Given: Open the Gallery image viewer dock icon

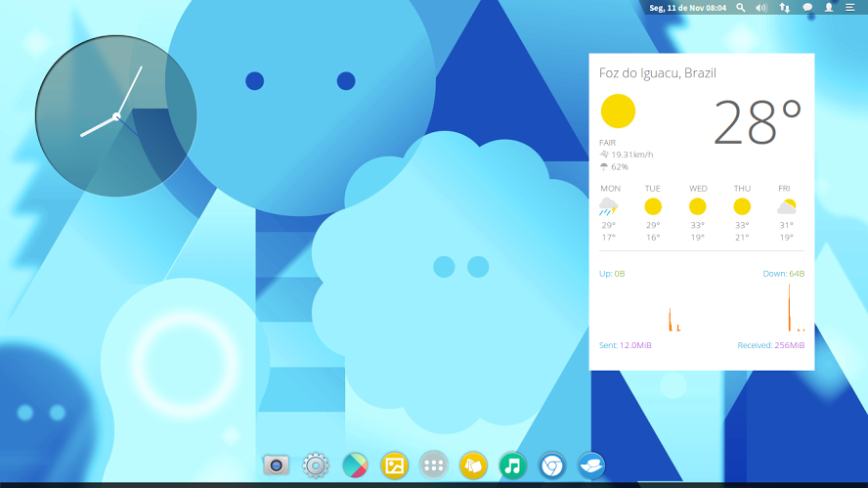Looking at the screenshot, I should 394,466.
